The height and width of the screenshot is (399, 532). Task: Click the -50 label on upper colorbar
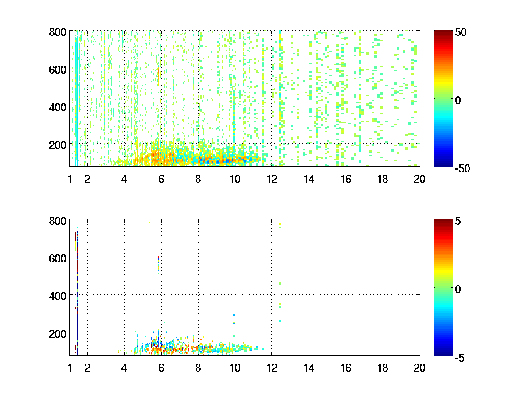(464, 168)
